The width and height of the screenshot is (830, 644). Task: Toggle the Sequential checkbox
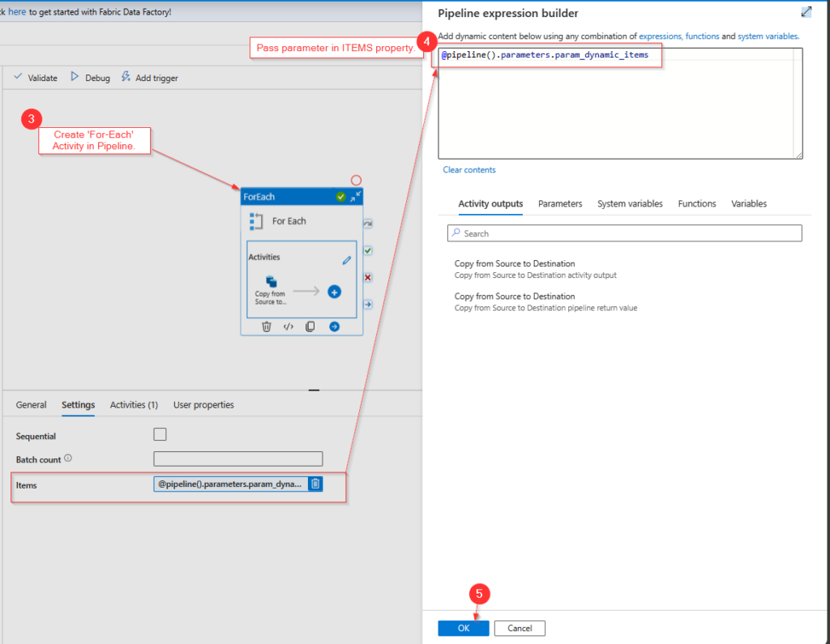click(160, 434)
